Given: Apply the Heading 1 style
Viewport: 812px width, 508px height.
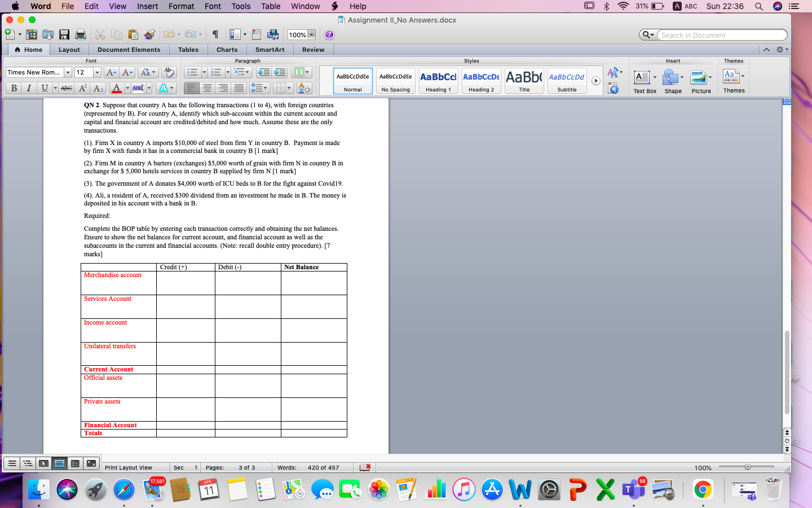Looking at the screenshot, I should point(438,81).
